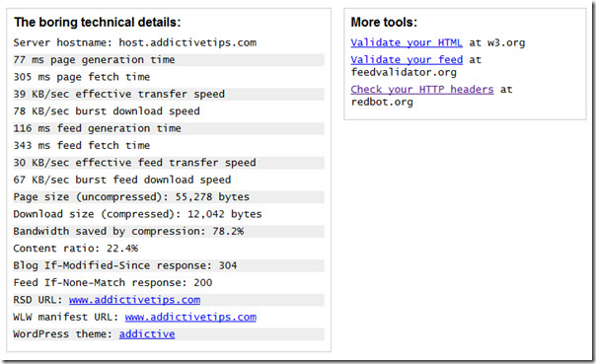Click the Page size (uncompressed) row
596x364 pixels.
pos(169,197)
